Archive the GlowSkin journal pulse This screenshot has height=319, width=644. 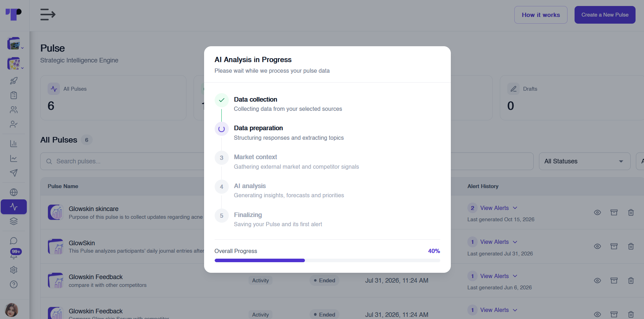[614, 246]
